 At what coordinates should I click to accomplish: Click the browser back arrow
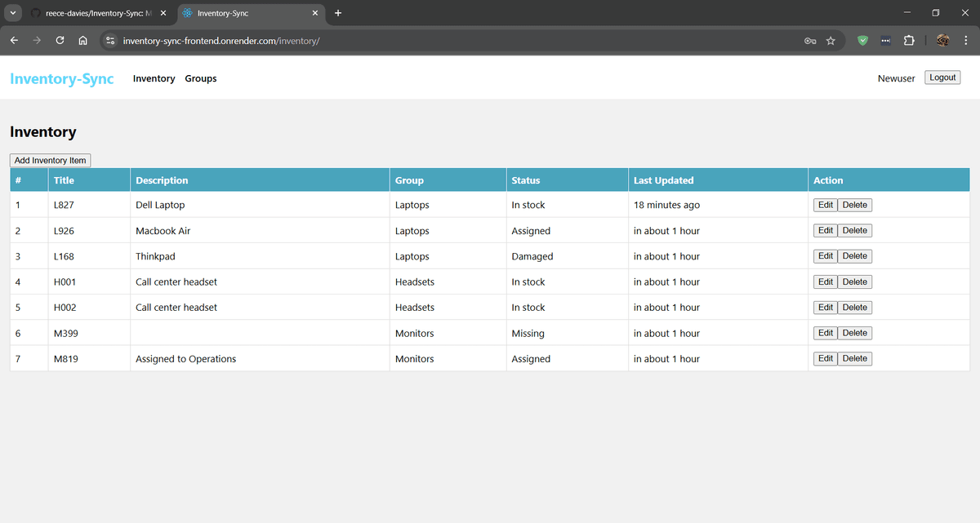14,41
